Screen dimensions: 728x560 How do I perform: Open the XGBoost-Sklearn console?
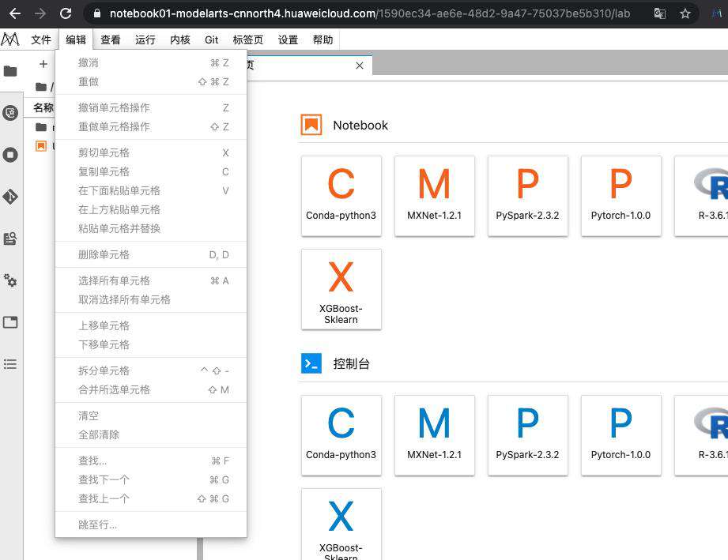click(341, 524)
